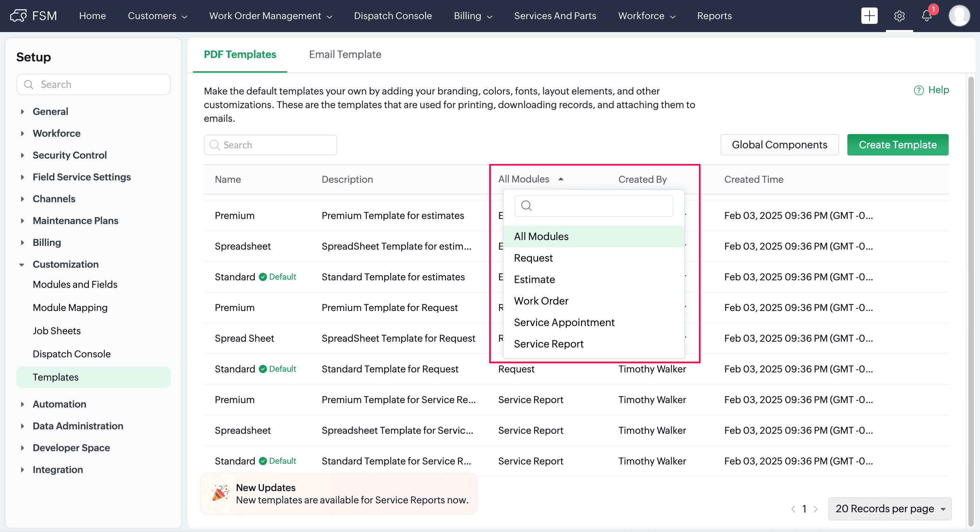
Task: Click the FSM logo icon
Action: pyautogui.click(x=18, y=16)
